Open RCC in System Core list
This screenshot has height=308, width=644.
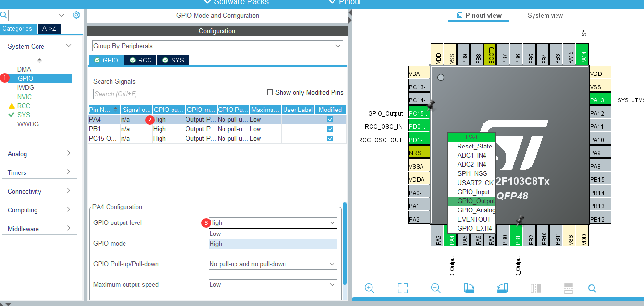click(24, 106)
